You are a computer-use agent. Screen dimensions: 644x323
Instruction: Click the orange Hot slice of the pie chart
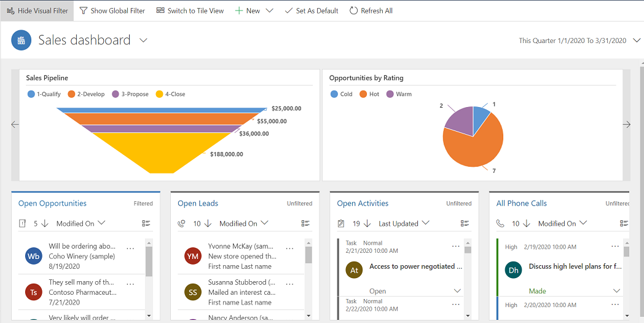tap(473, 146)
